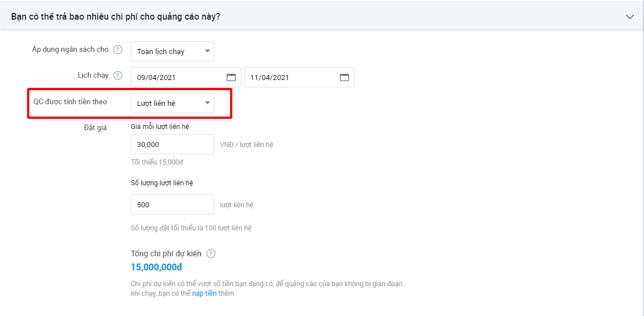
Task: Open the Toàn lịch chạy dropdown
Action: (x=173, y=51)
